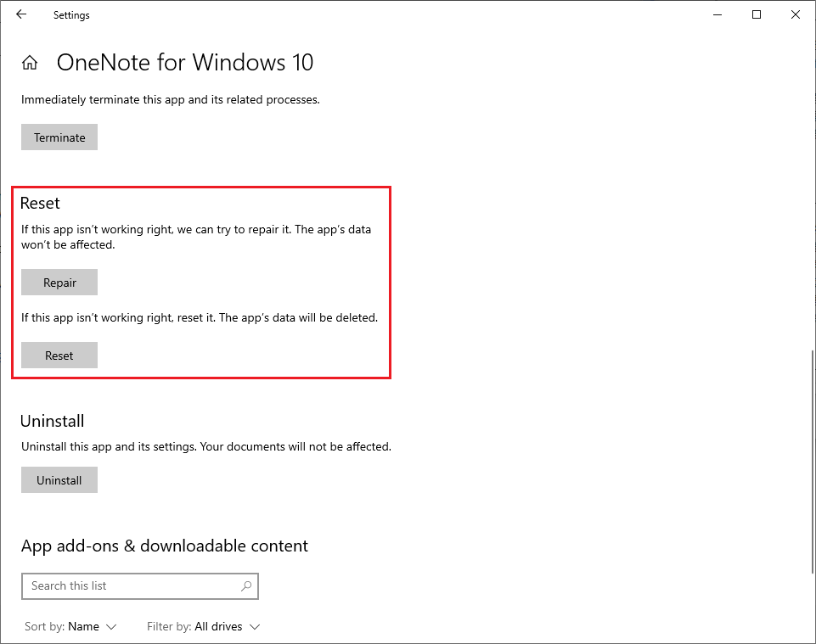The height and width of the screenshot is (644, 816).
Task: Focus the Search this list field
Action: point(140,585)
